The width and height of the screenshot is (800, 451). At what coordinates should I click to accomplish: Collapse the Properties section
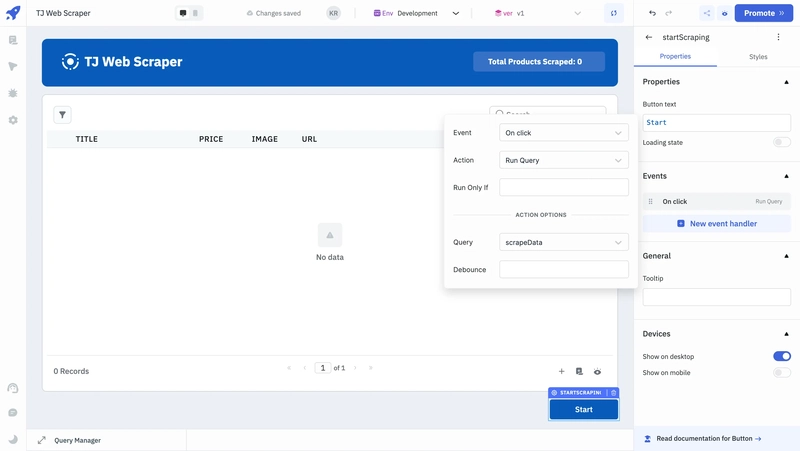pos(786,82)
